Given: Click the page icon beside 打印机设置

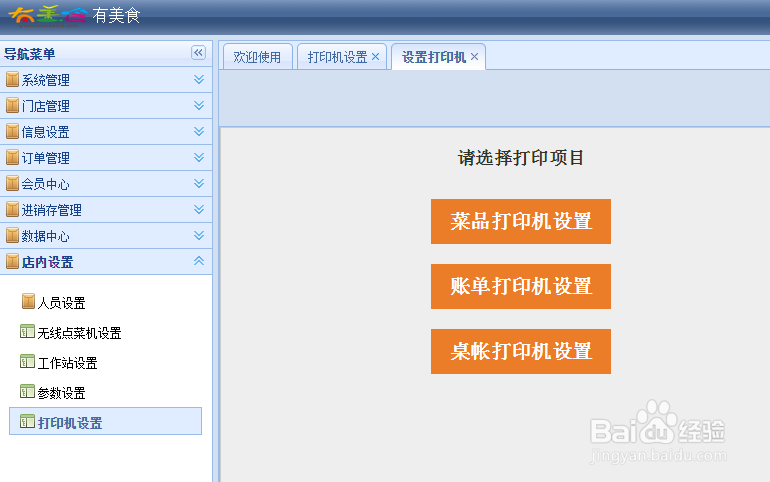Looking at the screenshot, I should click(x=27, y=421).
